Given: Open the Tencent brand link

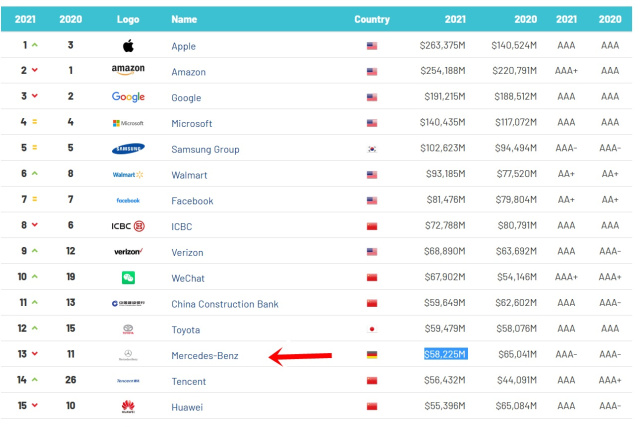Looking at the screenshot, I should (x=190, y=381).
